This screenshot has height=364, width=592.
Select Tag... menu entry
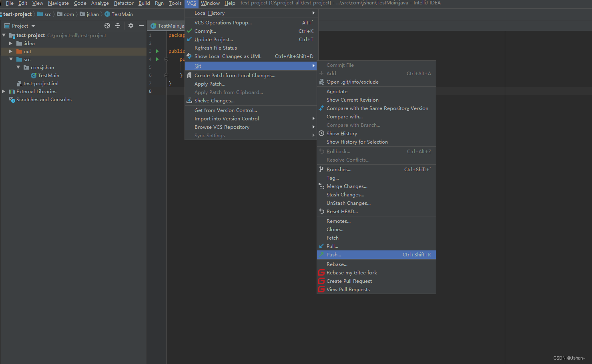click(376, 178)
